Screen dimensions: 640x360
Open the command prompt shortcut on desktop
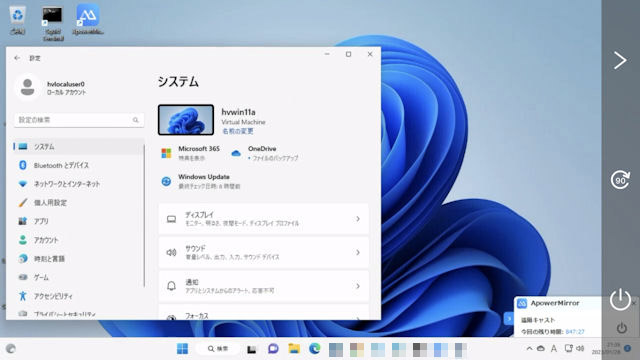53,24
